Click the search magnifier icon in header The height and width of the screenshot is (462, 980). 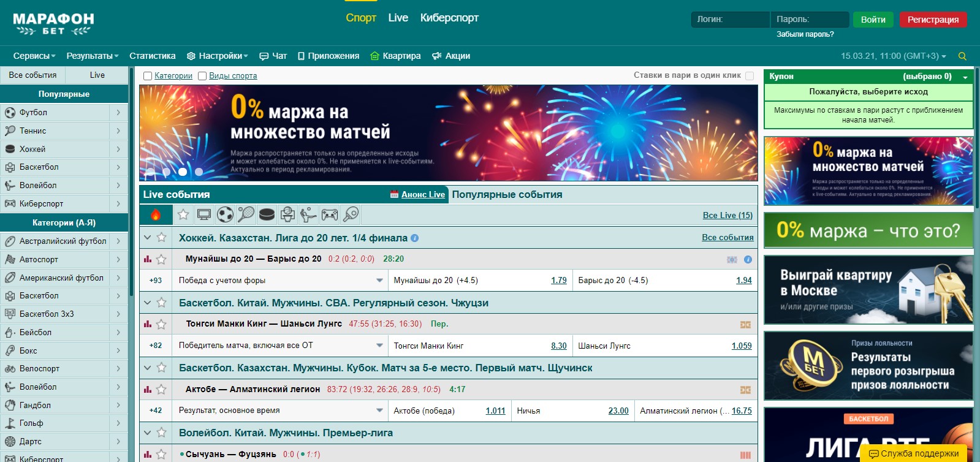click(962, 56)
